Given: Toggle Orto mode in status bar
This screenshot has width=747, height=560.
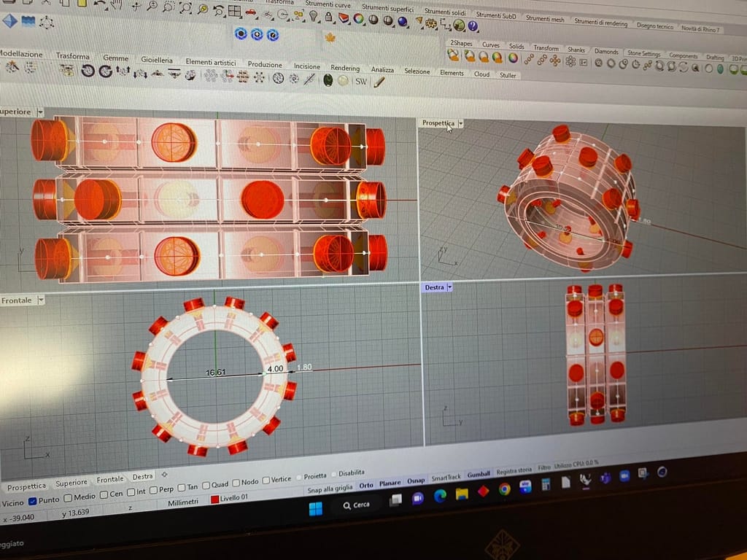Looking at the screenshot, I should (x=366, y=485).
